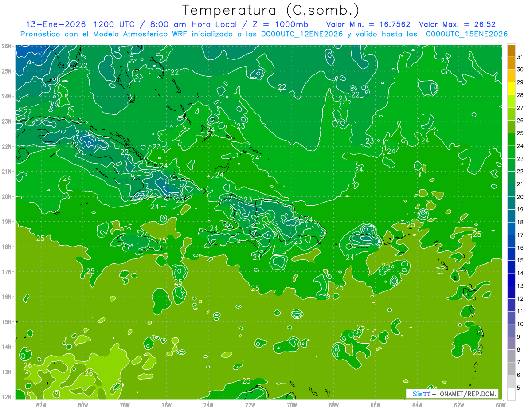This screenshot has width=532, height=411.
Task: Click the "22N" latitude axis label
Action: point(6,146)
